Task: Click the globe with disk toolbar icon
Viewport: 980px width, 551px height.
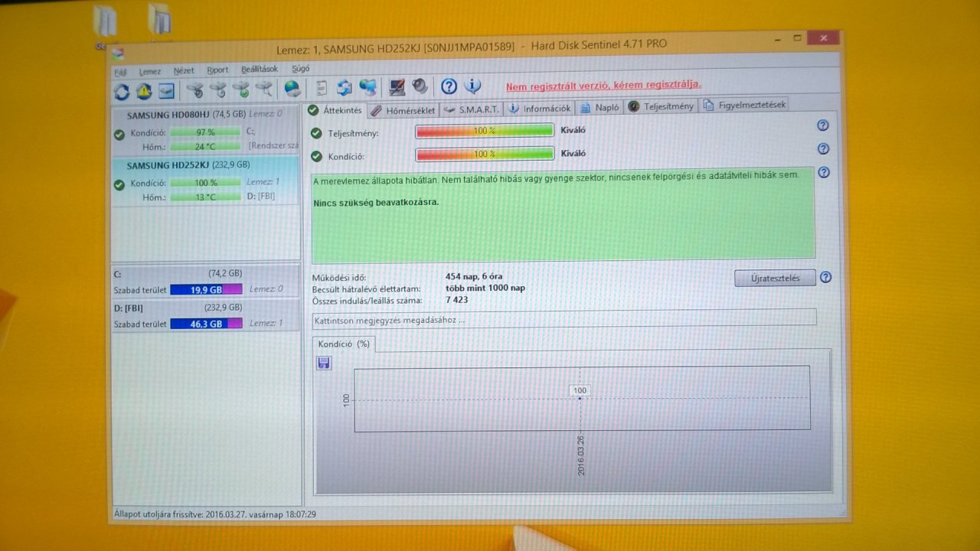Action: coord(292,89)
